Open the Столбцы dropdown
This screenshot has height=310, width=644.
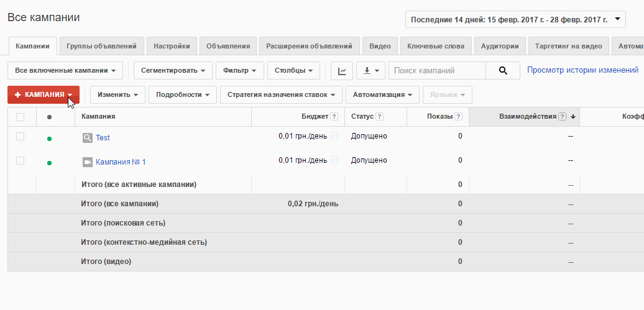293,71
